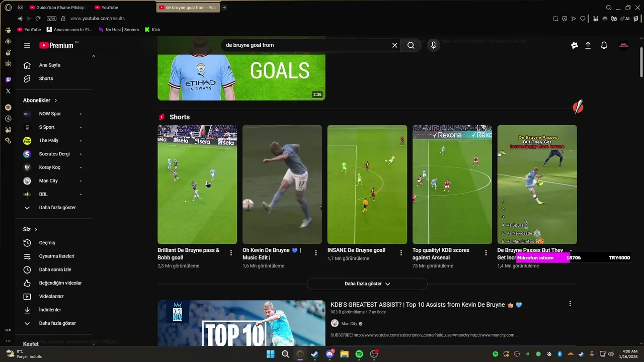Open Shorts in the sidebar

[x=54, y=78]
